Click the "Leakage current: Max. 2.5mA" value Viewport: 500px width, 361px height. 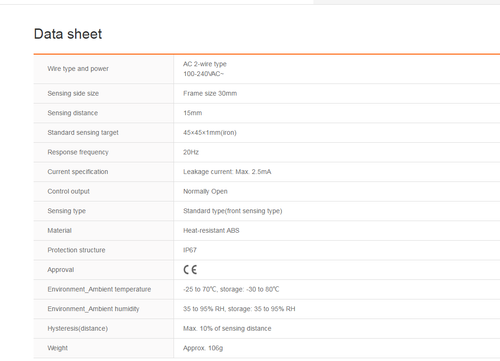click(x=227, y=172)
